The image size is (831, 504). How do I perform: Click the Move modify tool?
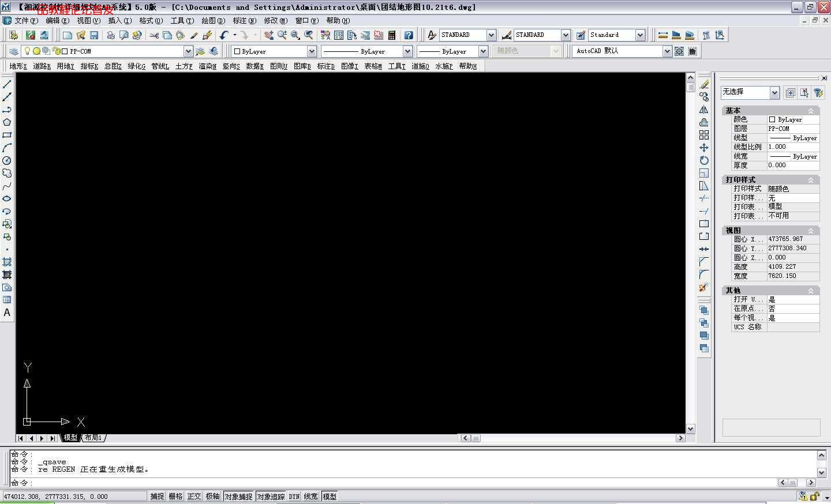coord(704,148)
